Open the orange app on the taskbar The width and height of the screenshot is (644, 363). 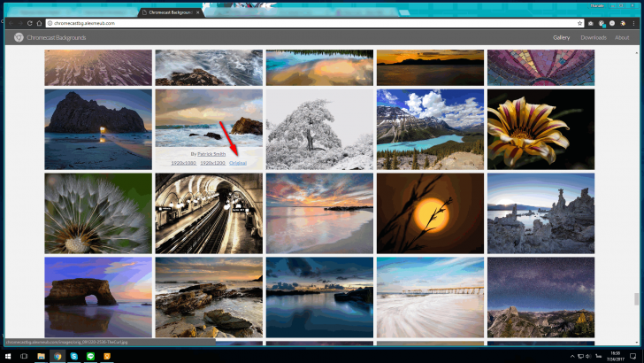107,356
